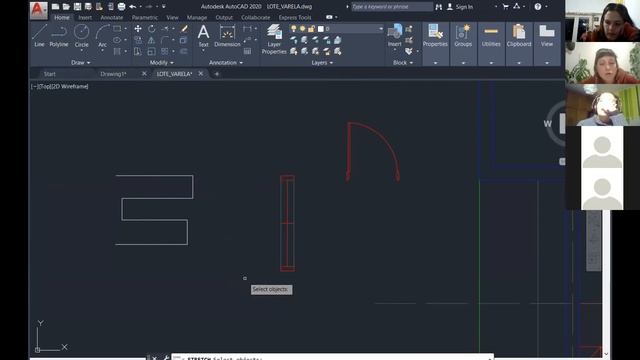Switch to the Insert ribbon tab

tap(85, 18)
